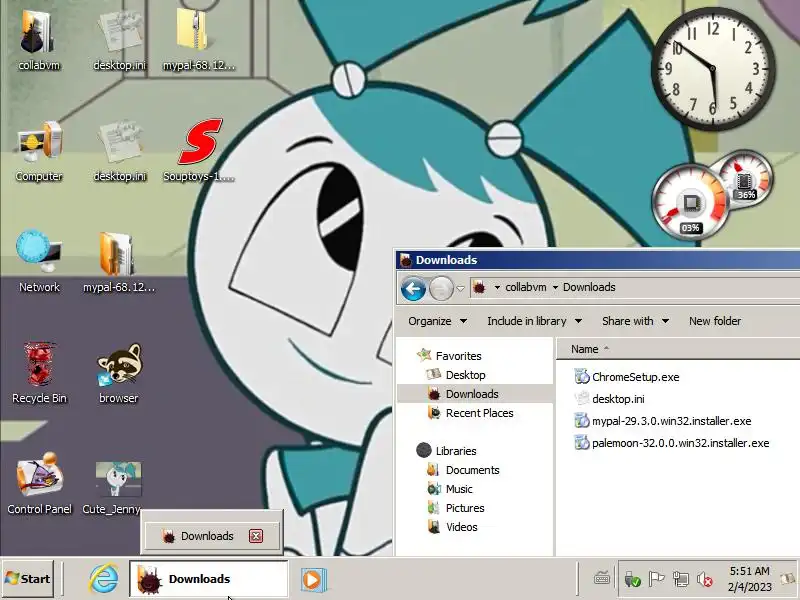
Task: Select mypal-29.3.0.win32.installer.exe file
Action: coord(671,421)
